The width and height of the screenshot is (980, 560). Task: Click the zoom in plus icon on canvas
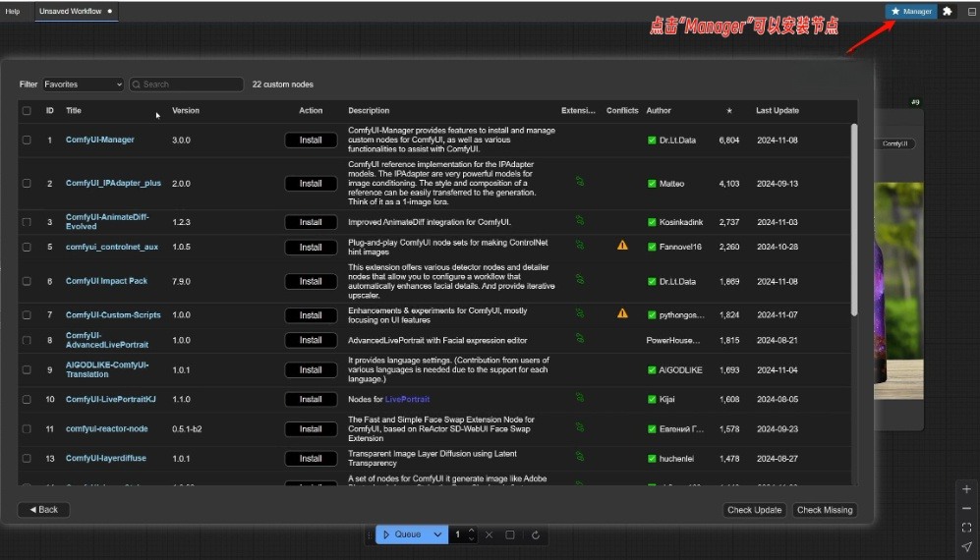pos(966,489)
